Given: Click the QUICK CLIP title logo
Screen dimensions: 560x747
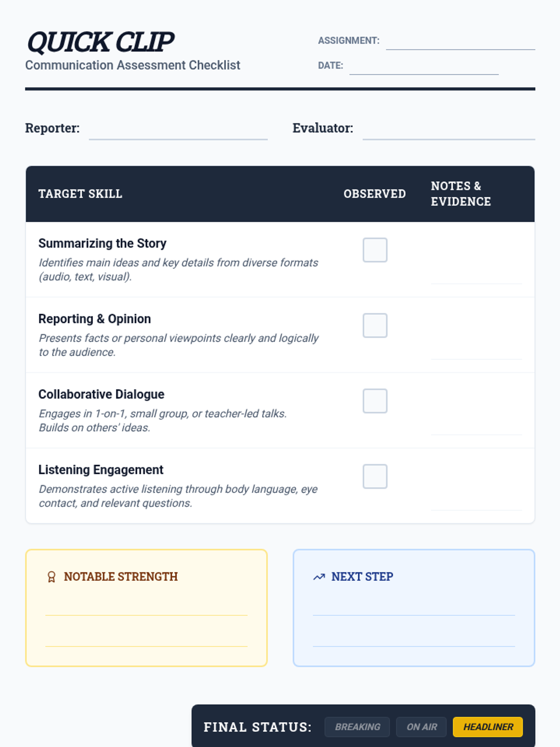Looking at the screenshot, I should (101, 42).
